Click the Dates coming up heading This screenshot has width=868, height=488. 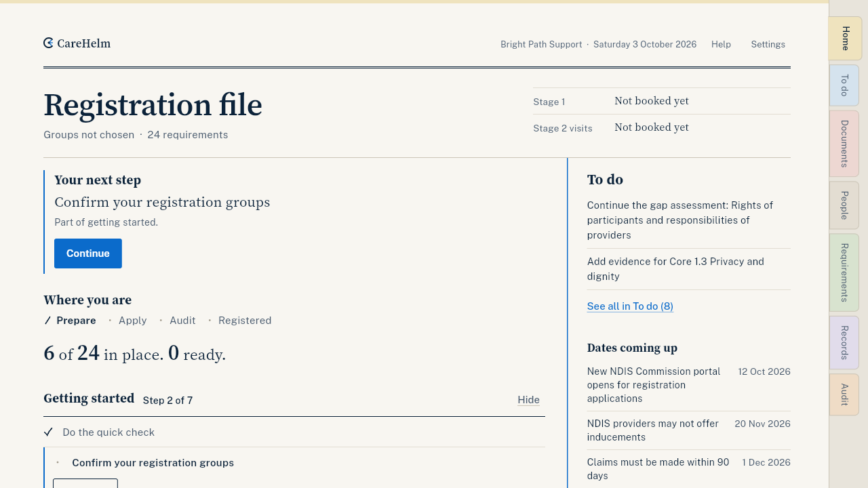click(632, 348)
